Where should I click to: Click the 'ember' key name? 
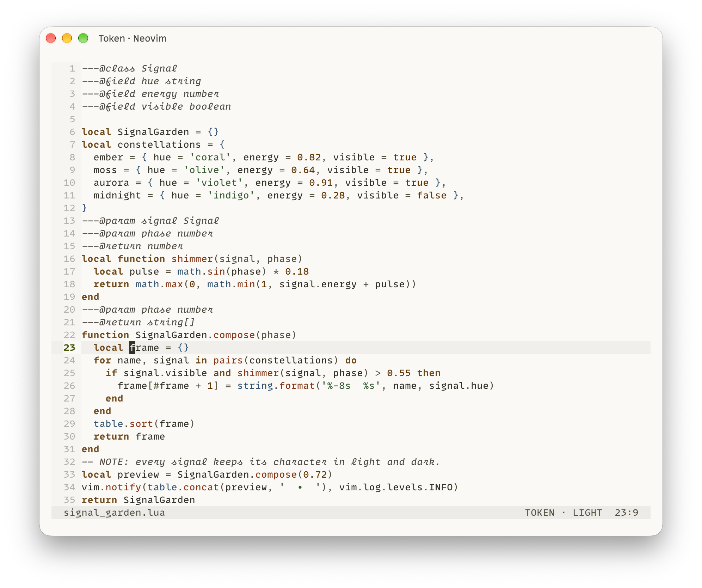[108, 157]
